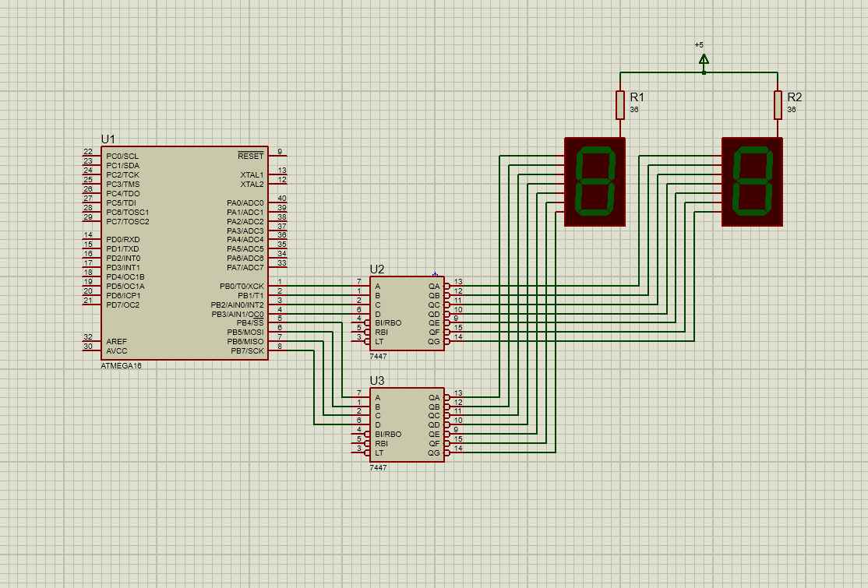Viewport: 868px width, 588px height.
Task: Select the 7447 value label under U3
Action: [x=378, y=467]
